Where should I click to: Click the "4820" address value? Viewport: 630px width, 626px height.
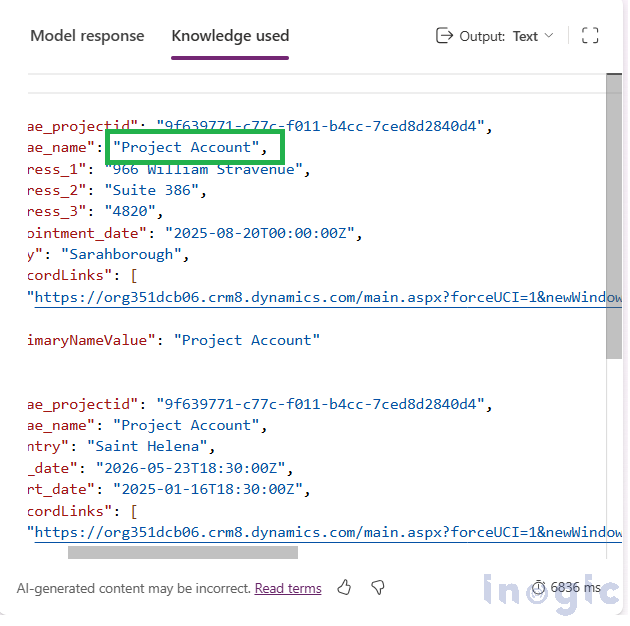tap(130, 211)
